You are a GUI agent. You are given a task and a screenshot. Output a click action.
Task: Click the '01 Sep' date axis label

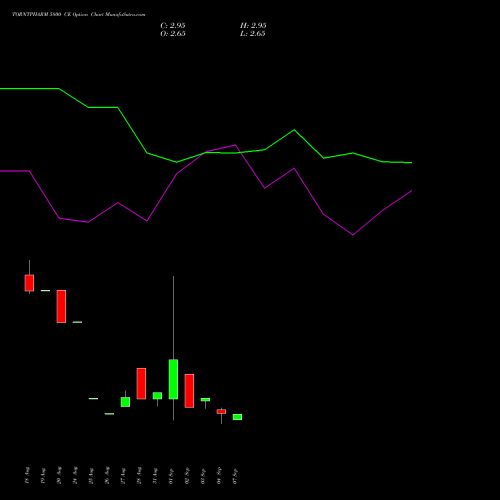(171, 476)
